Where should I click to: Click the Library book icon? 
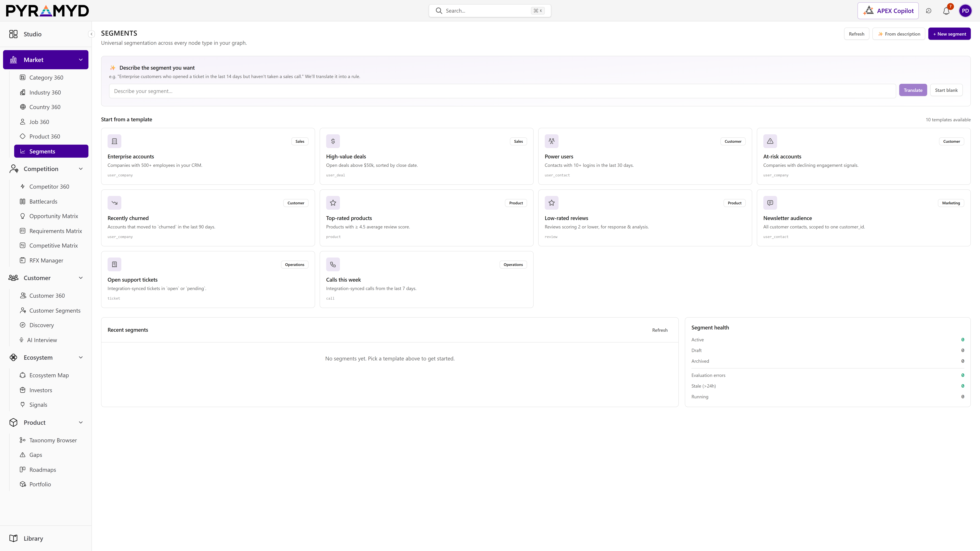[13, 539]
